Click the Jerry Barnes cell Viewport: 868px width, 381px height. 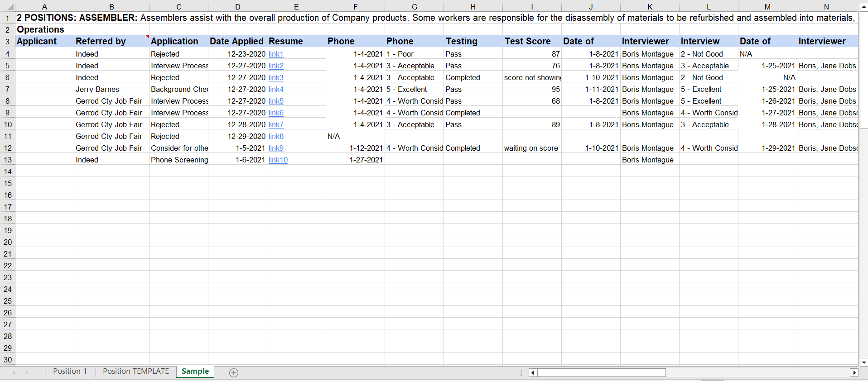click(111, 89)
